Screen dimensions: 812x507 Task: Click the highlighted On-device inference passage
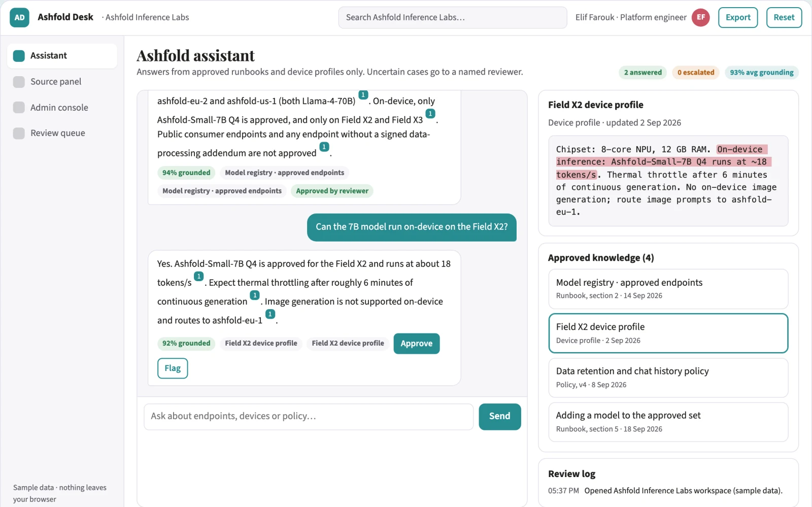[x=663, y=162]
